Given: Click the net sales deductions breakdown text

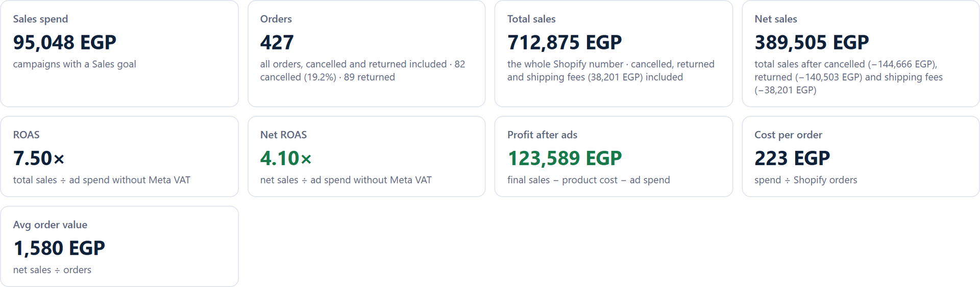Looking at the screenshot, I should pyautogui.click(x=848, y=77).
